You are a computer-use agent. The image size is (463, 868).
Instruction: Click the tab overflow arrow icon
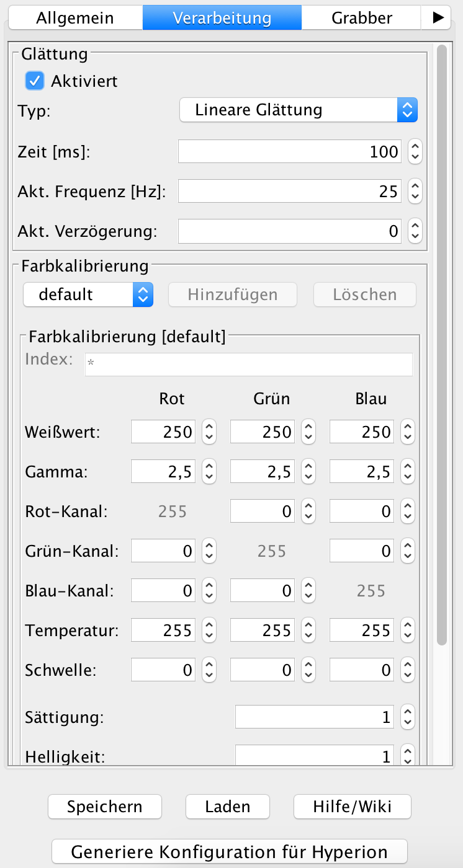point(438,18)
